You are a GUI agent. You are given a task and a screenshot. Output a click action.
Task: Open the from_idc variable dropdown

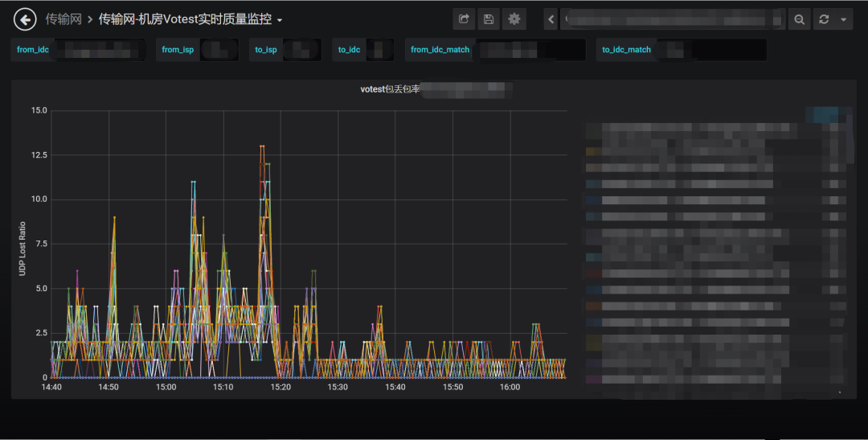click(x=100, y=50)
